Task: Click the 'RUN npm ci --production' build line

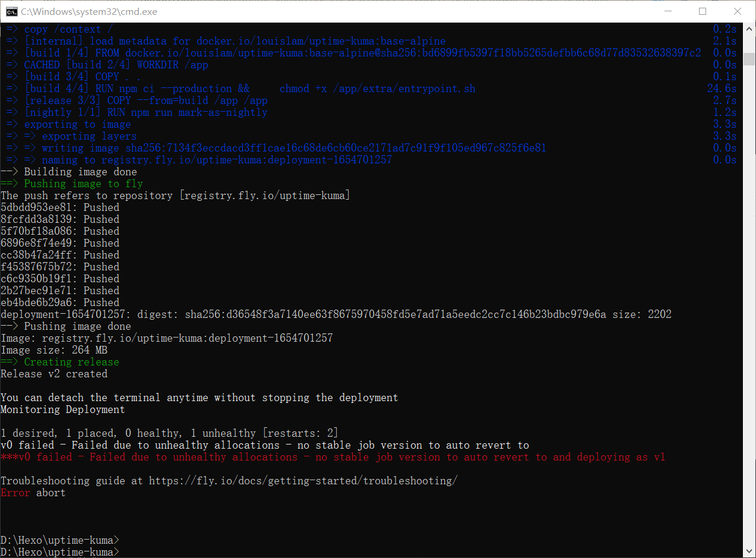Action: pos(241,89)
